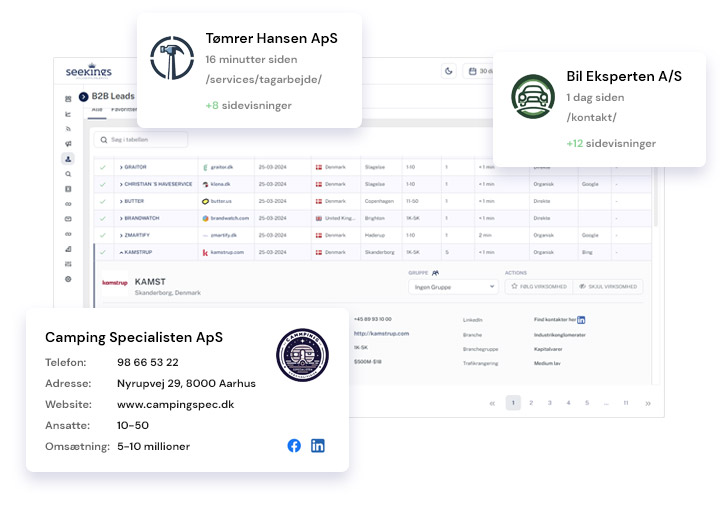Toggle the checkmark on the BUTTER row
The width and height of the screenshot is (727, 506).
coord(103,201)
